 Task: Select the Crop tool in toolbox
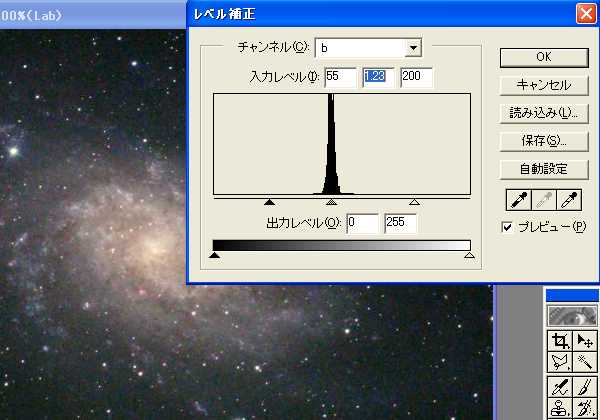coord(558,342)
